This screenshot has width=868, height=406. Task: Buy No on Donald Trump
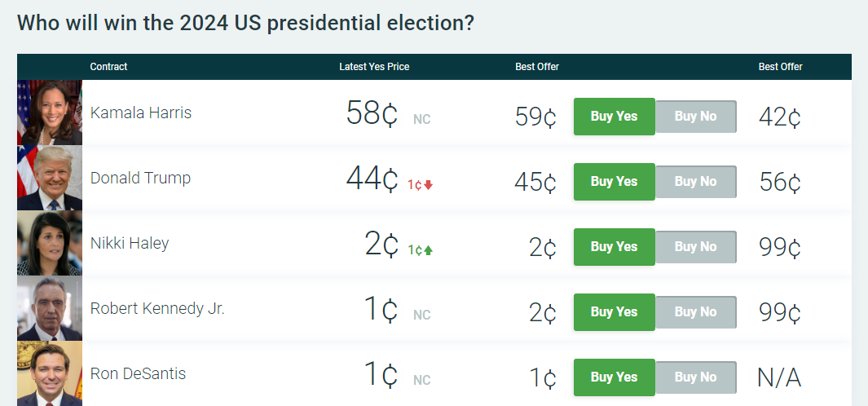pyautogui.click(x=695, y=182)
